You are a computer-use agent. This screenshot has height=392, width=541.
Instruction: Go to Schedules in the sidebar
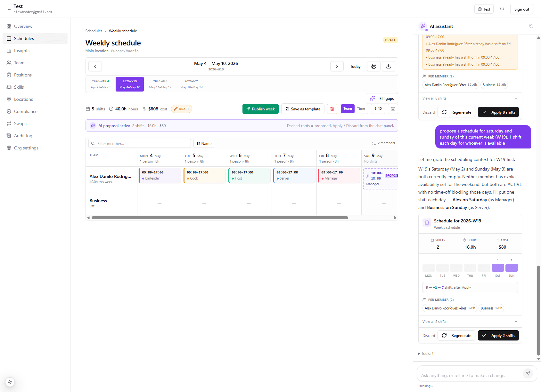35,38
